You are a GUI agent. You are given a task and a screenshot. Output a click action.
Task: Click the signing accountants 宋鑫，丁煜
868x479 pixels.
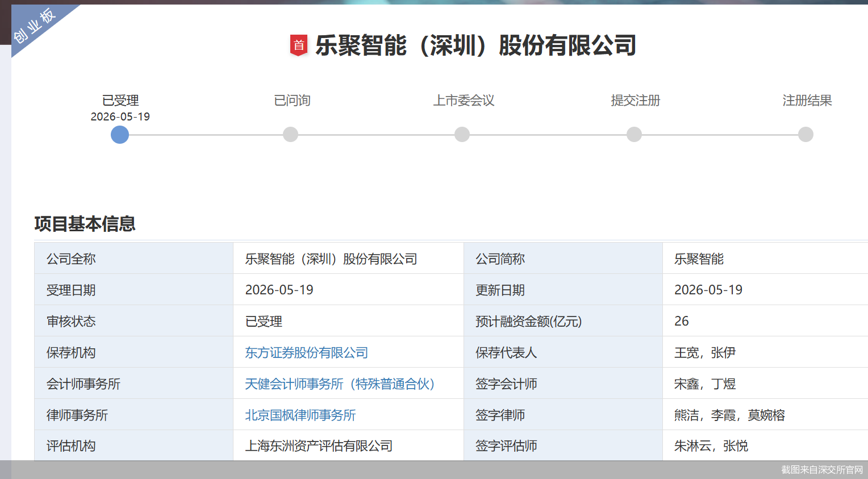[705, 384]
